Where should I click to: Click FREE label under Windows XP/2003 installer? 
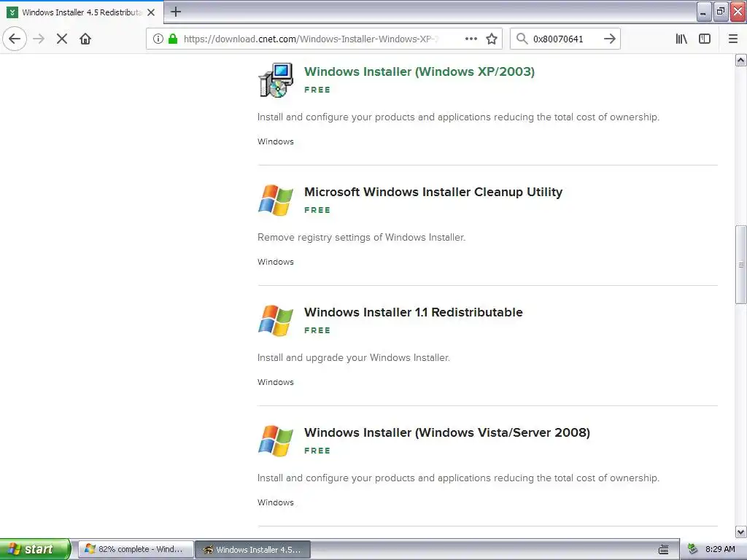point(317,90)
